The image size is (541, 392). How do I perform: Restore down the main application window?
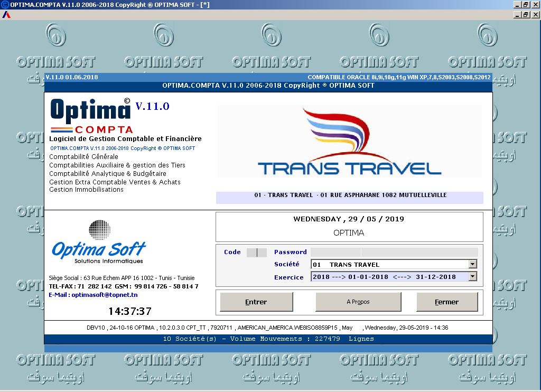pos(526,4)
